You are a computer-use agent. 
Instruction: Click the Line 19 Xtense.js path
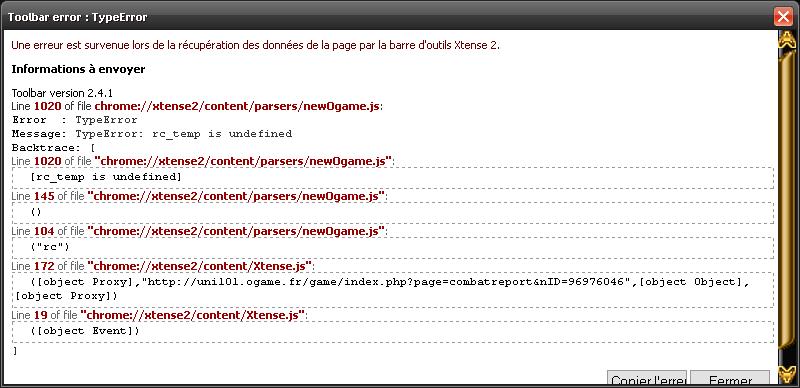pos(192,315)
